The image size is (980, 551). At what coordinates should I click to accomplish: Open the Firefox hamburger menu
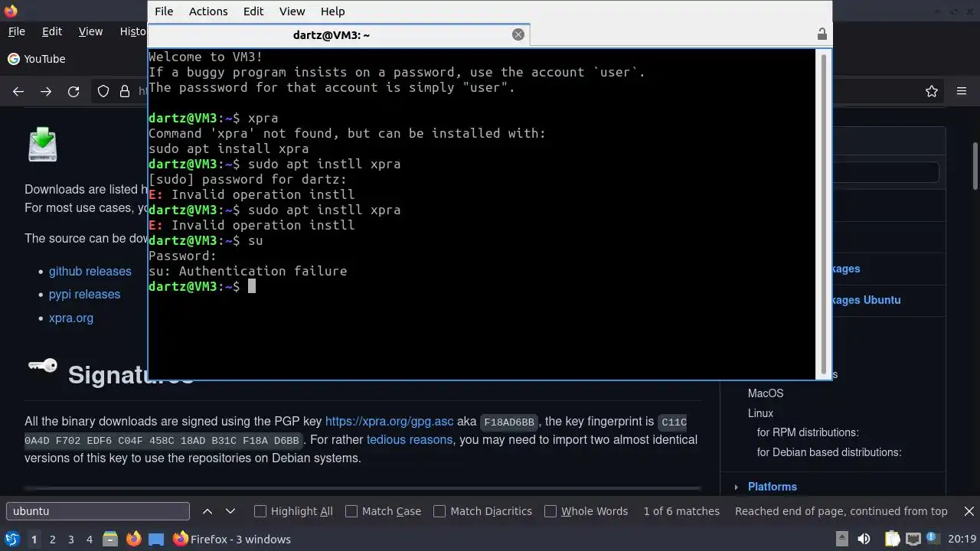(x=962, y=91)
